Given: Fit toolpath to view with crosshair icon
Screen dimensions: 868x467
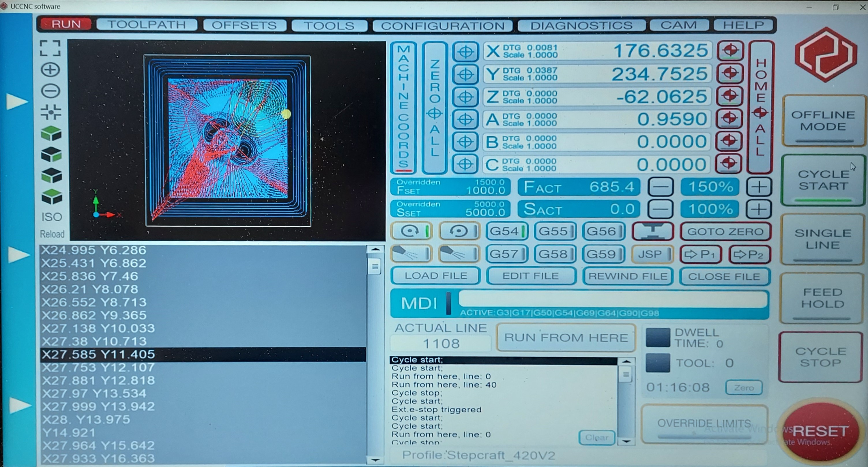Looking at the screenshot, I should point(50,112).
